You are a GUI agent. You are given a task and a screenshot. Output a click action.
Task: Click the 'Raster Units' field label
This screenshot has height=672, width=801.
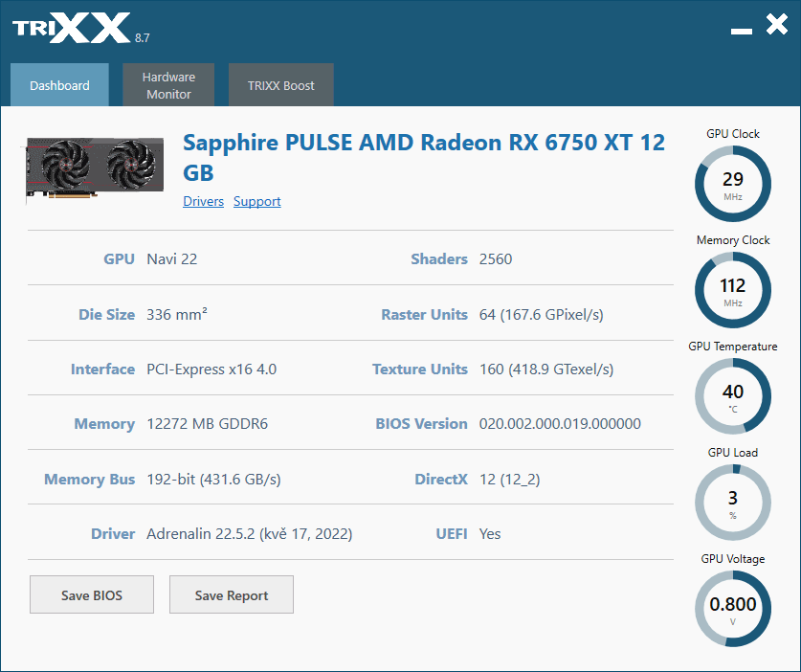(x=425, y=314)
